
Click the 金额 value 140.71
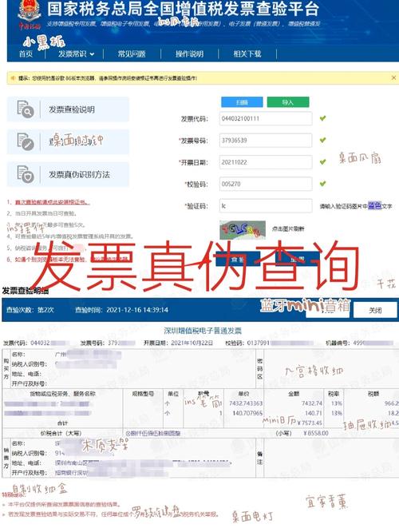314,413
